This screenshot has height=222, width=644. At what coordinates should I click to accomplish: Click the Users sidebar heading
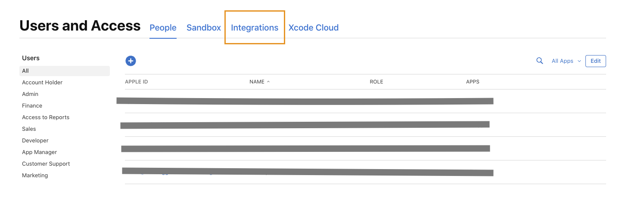click(x=31, y=58)
